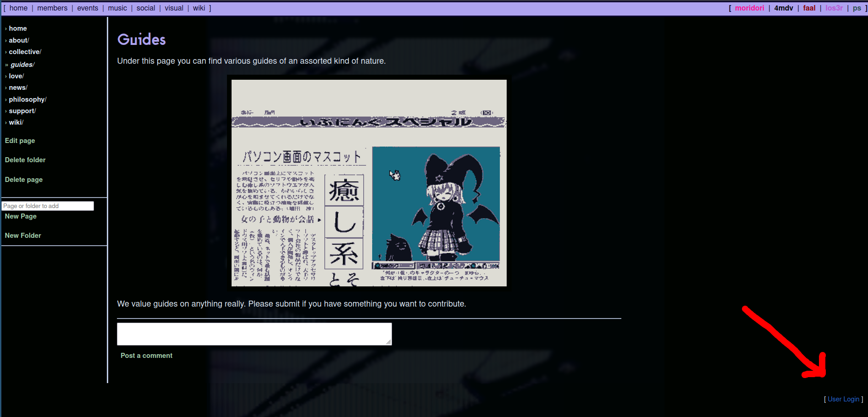
Task: Select the los3r theme link
Action: (834, 8)
